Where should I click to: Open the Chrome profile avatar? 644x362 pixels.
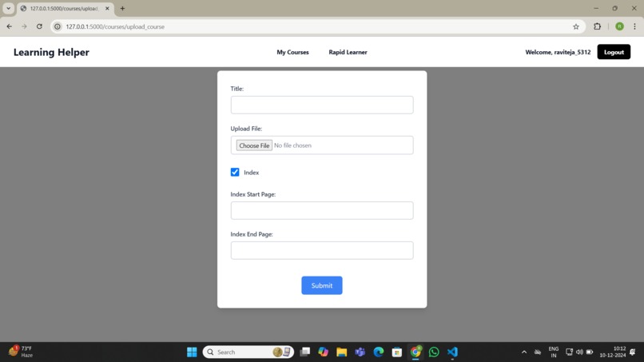619,26
